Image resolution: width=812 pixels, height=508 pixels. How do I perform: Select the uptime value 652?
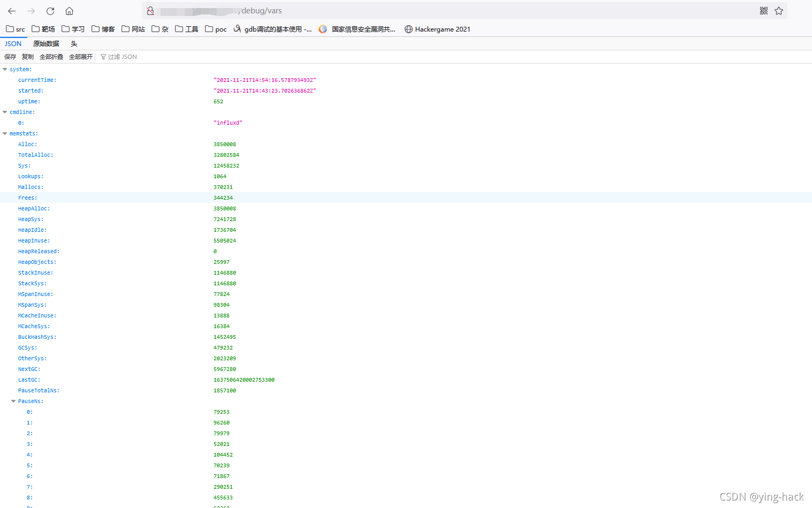click(218, 101)
